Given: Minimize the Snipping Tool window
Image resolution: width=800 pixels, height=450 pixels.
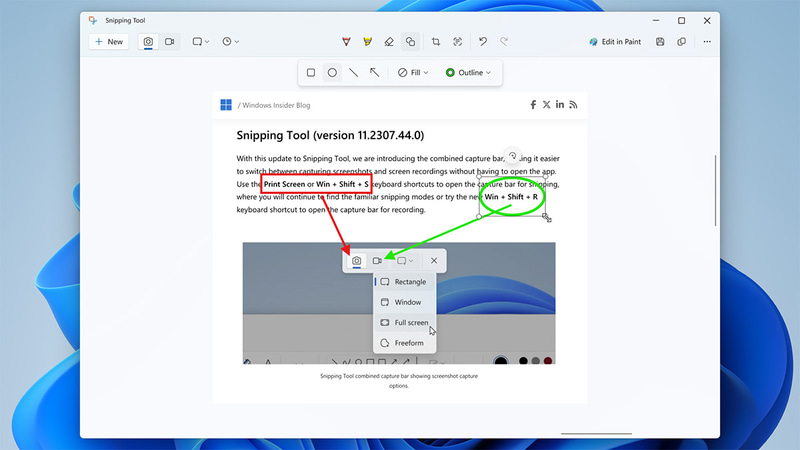Looking at the screenshot, I should pyautogui.click(x=656, y=20).
